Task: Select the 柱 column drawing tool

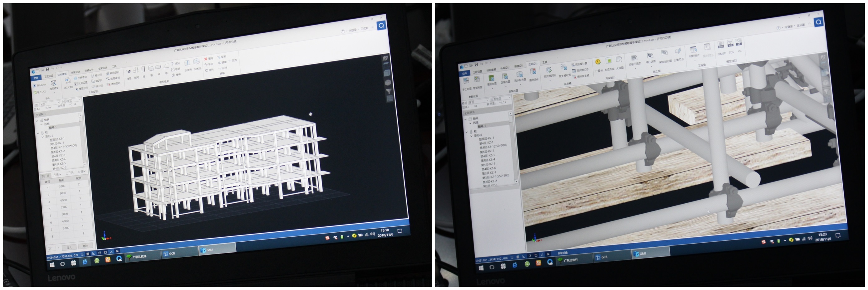Action: (x=143, y=70)
